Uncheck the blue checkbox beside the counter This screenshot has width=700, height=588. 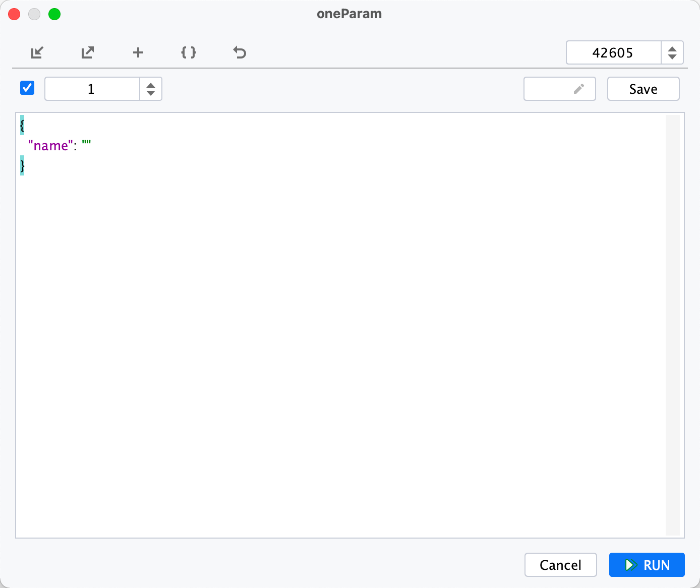point(27,88)
